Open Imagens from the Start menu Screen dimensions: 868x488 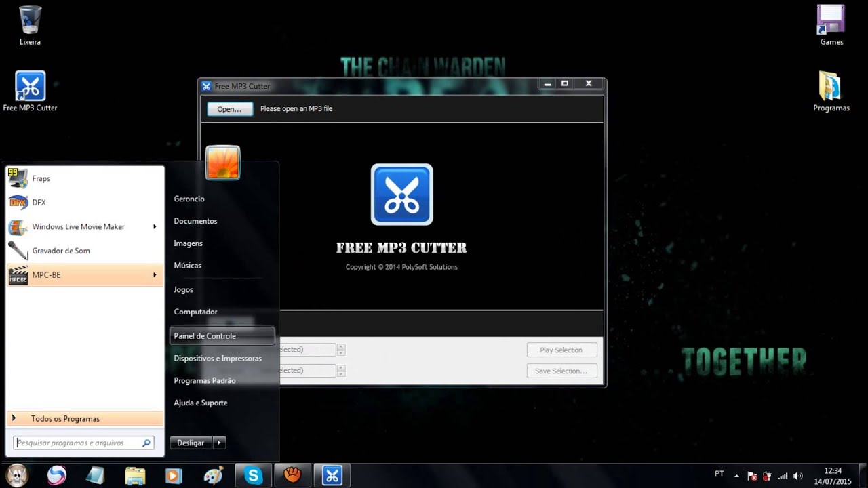(x=188, y=243)
